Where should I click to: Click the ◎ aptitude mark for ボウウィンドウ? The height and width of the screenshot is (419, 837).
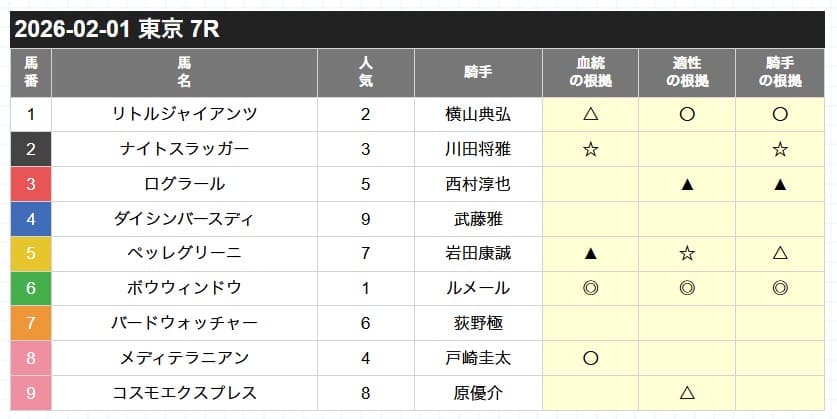[x=687, y=288]
